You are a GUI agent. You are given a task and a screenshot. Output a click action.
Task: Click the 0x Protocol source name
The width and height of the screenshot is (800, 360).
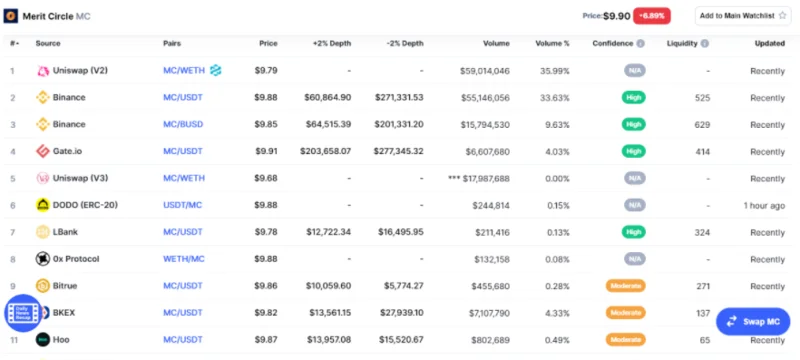pyautogui.click(x=76, y=259)
